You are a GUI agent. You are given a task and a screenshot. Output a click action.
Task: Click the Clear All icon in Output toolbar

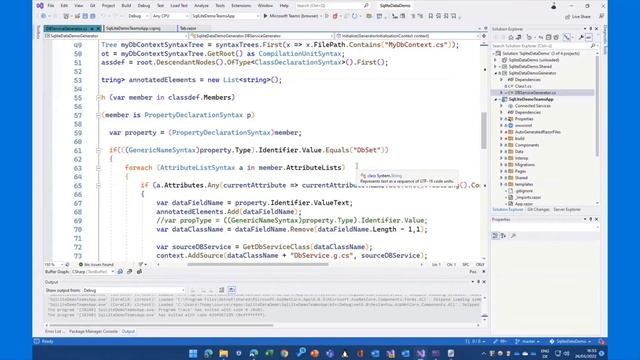[x=222, y=290]
